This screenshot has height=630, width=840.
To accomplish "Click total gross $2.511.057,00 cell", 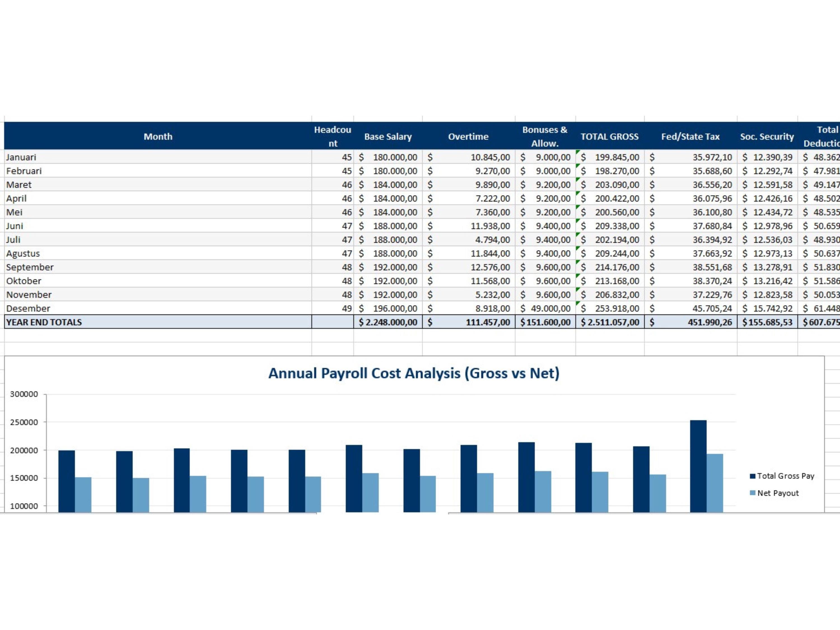I will 610,322.
